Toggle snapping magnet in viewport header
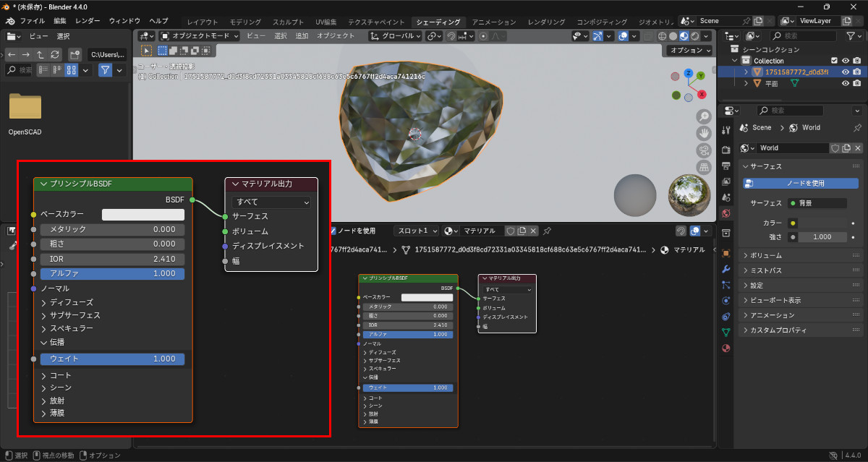The width and height of the screenshot is (868, 462). (451, 35)
